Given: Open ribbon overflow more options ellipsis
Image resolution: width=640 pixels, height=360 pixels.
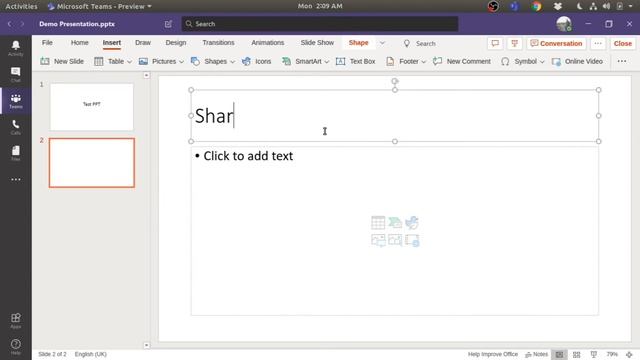Looking at the screenshot, I should 622,61.
